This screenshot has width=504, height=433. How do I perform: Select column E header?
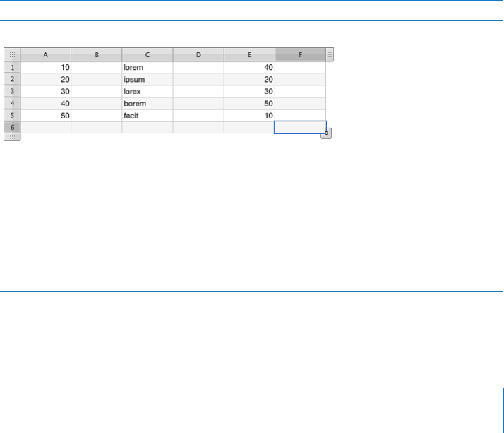[249, 54]
